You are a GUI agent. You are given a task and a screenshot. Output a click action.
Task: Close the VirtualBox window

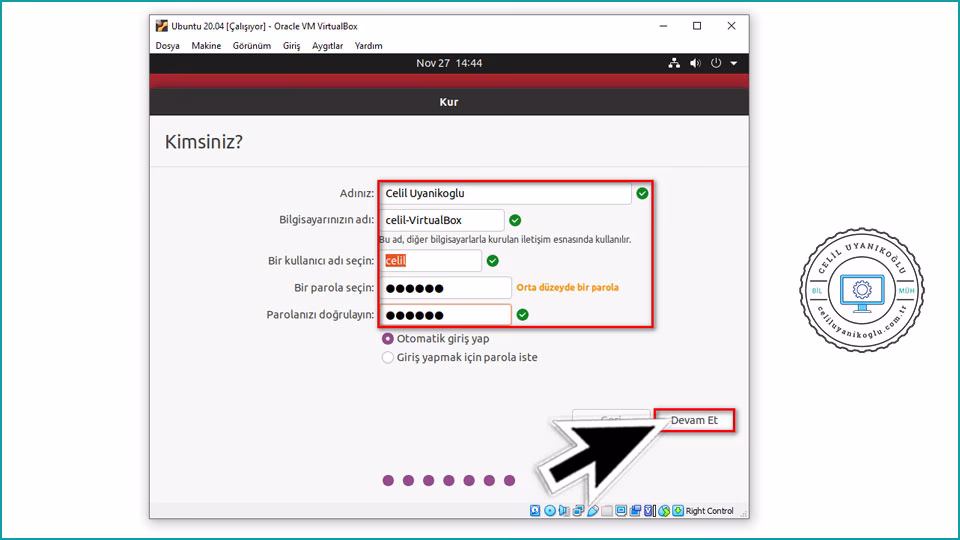[x=731, y=26]
